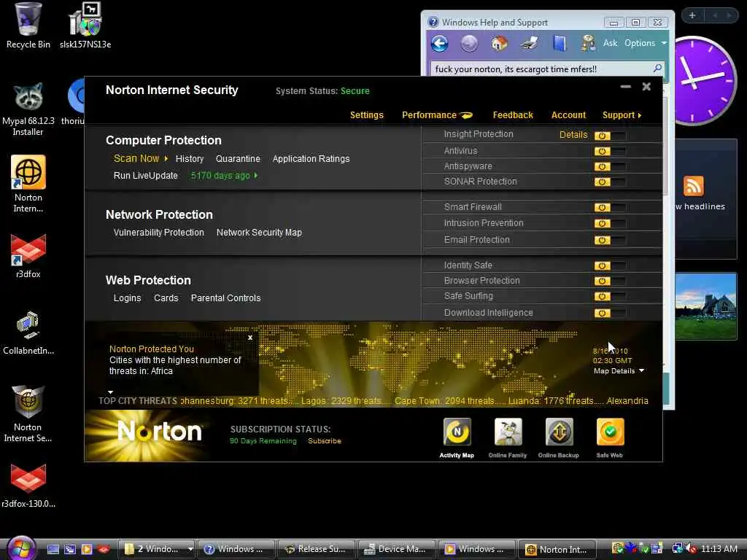Image resolution: width=747 pixels, height=560 pixels.
Task: Click the search magnifier in Help window
Action: click(x=657, y=69)
